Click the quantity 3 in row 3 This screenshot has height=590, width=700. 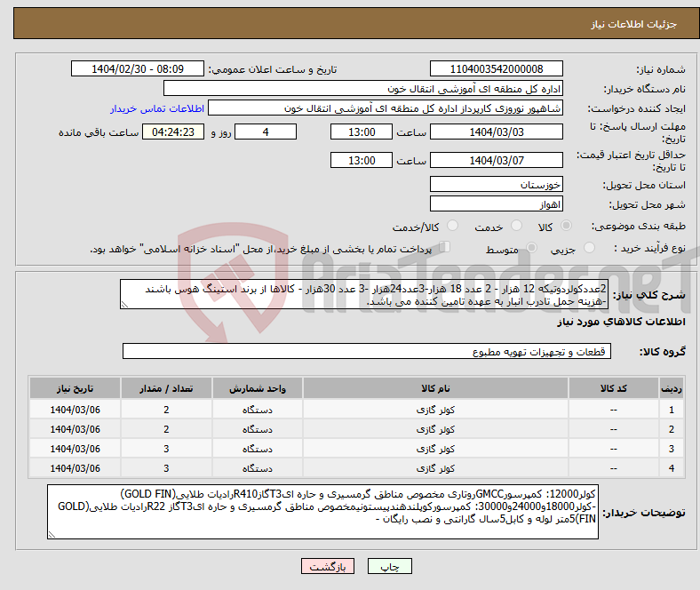(166, 449)
